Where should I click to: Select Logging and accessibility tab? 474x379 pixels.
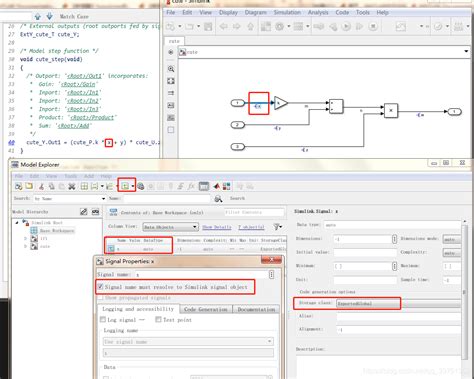138,309
